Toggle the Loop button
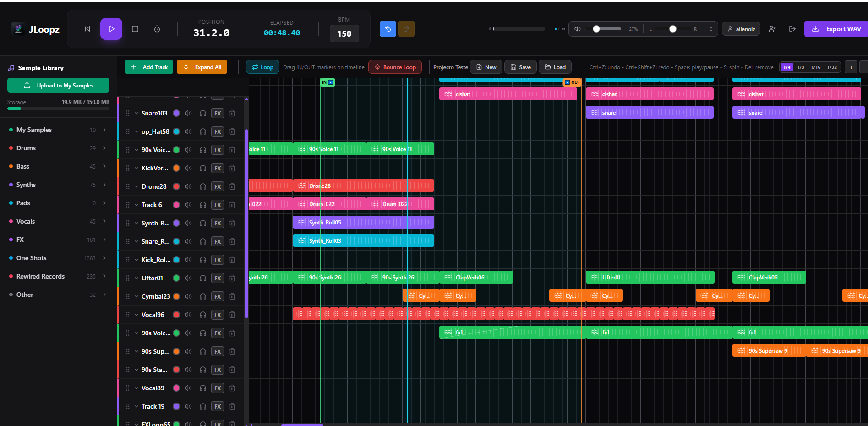The width and height of the screenshot is (868, 426). pyautogui.click(x=262, y=67)
